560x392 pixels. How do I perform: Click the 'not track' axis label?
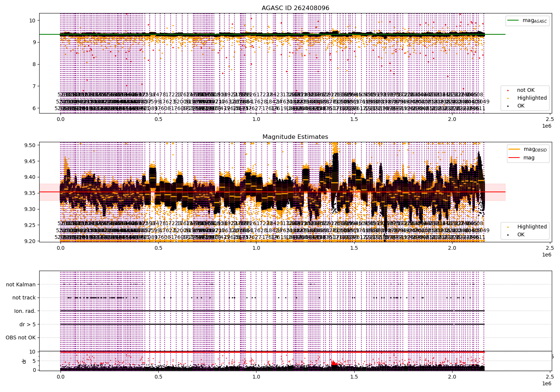click(x=24, y=298)
